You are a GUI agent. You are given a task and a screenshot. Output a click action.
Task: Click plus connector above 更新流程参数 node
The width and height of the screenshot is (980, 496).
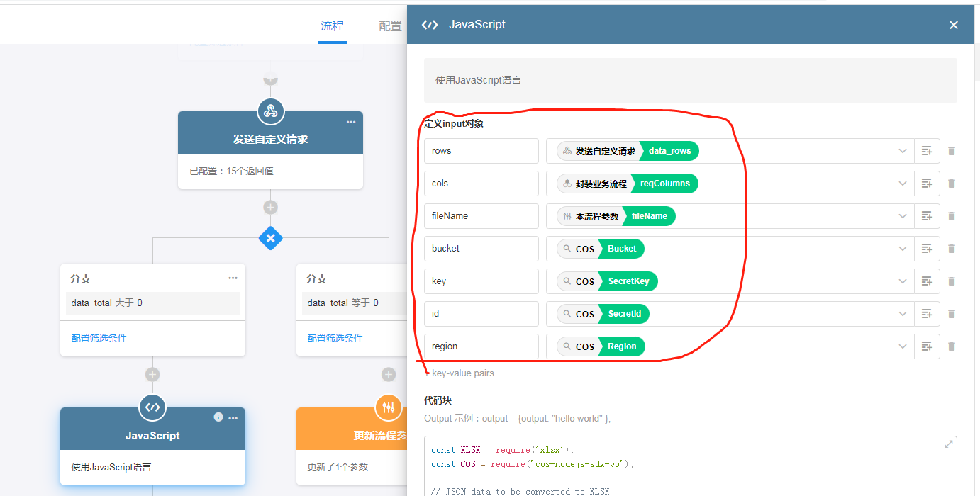coord(389,375)
